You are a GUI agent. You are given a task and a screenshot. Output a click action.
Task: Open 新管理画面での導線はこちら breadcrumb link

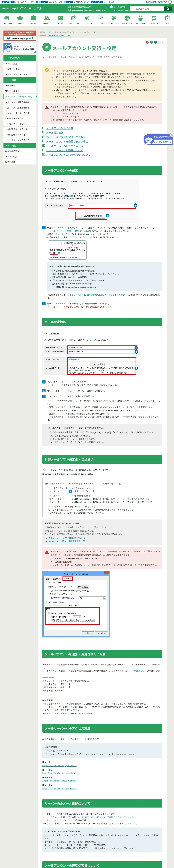59,35
